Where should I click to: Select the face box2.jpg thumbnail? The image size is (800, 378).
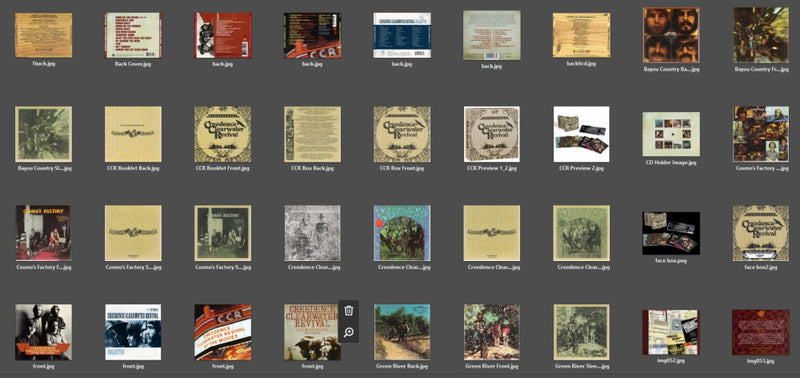tap(761, 233)
